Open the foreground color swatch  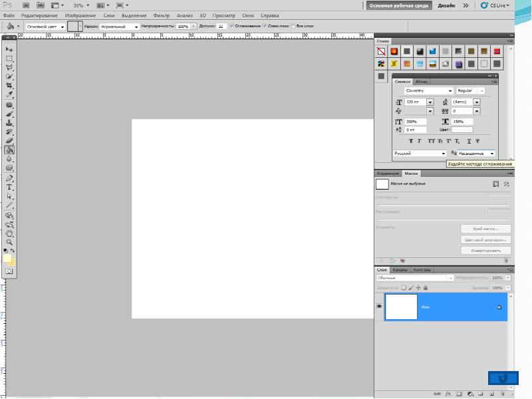pyautogui.click(x=7, y=258)
